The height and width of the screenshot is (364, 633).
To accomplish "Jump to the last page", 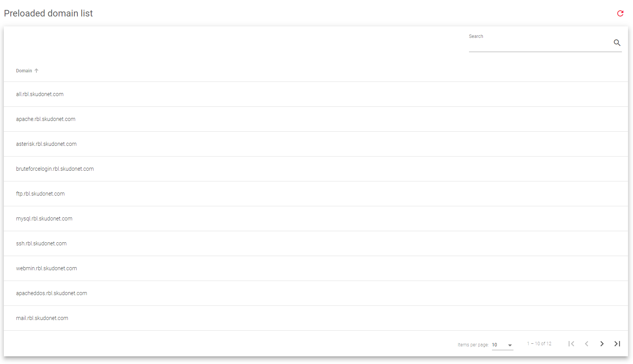I will [617, 344].
